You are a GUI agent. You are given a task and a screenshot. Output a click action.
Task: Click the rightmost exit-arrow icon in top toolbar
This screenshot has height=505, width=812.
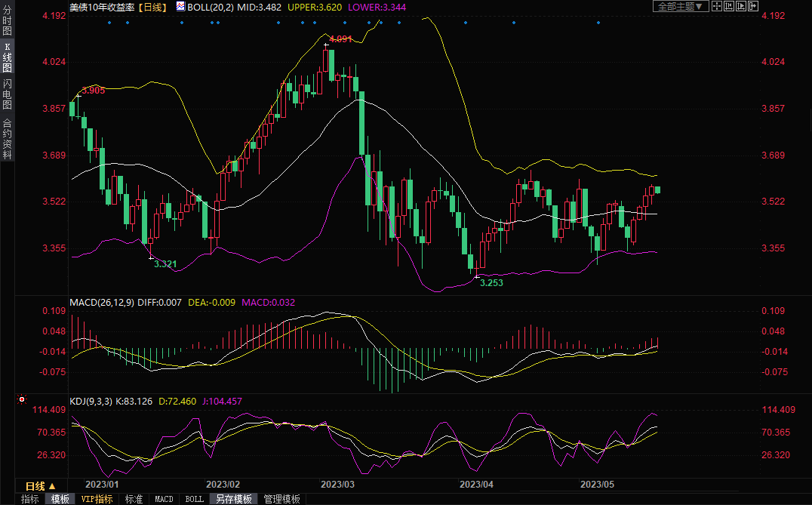click(753, 6)
